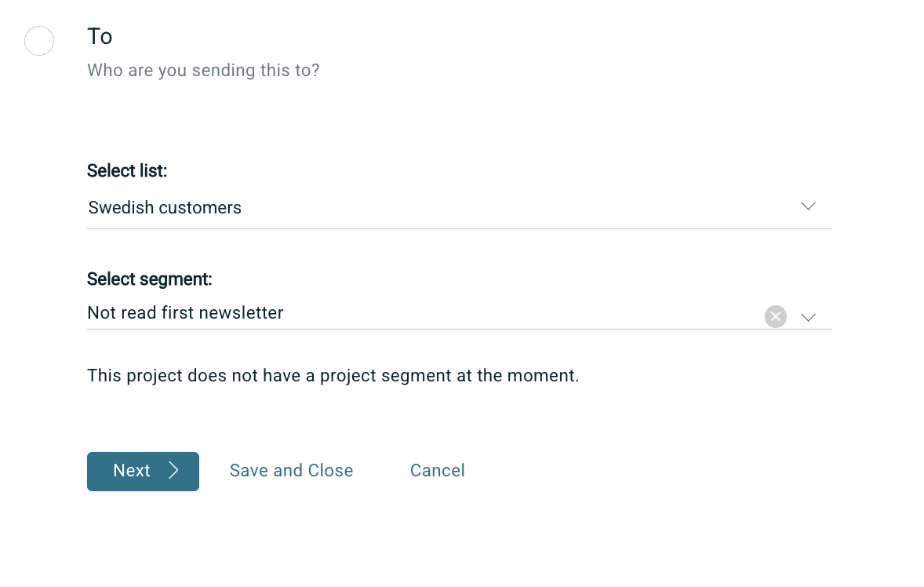
Task: Click the Swedish customers text in list field
Action: (x=165, y=207)
